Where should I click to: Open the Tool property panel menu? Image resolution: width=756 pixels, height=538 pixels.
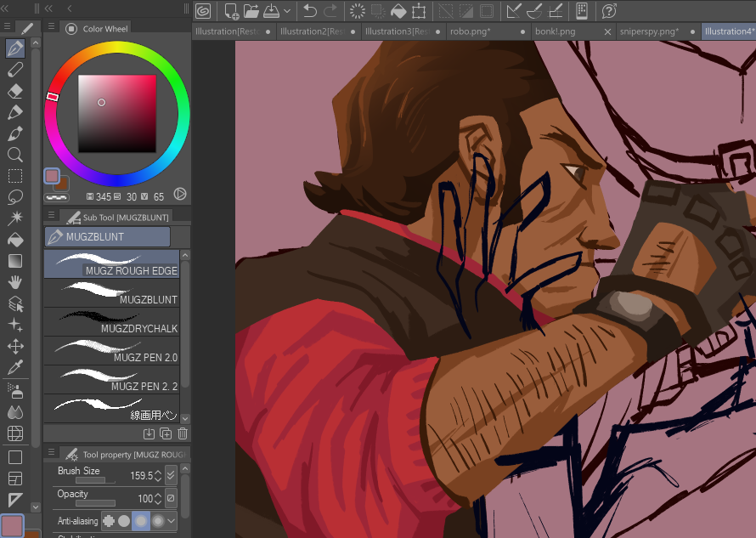tap(51, 452)
